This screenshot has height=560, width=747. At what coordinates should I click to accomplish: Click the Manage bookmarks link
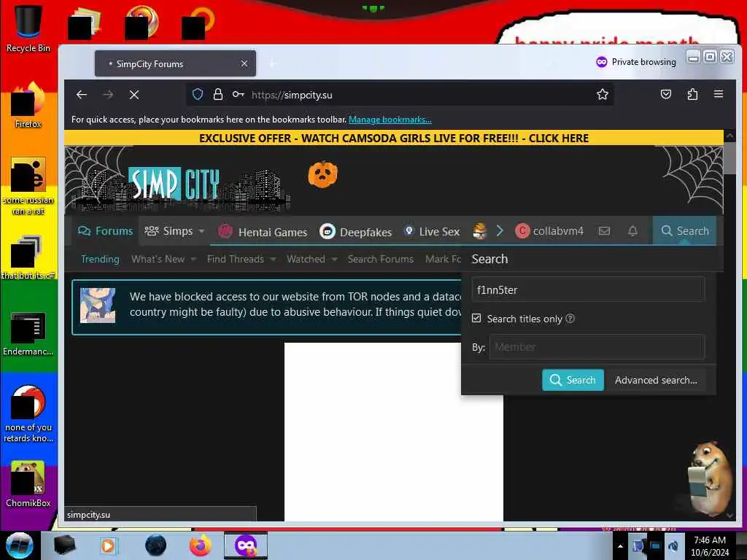point(390,120)
